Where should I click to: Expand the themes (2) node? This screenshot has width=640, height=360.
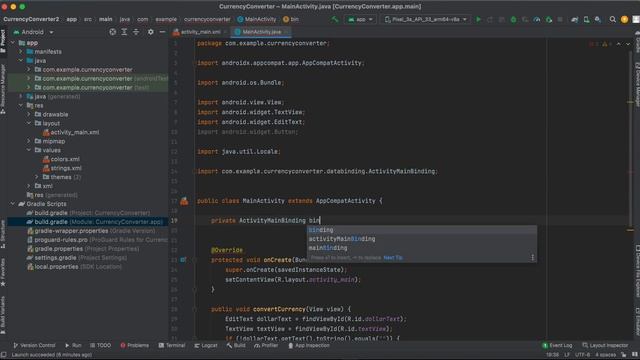37,177
